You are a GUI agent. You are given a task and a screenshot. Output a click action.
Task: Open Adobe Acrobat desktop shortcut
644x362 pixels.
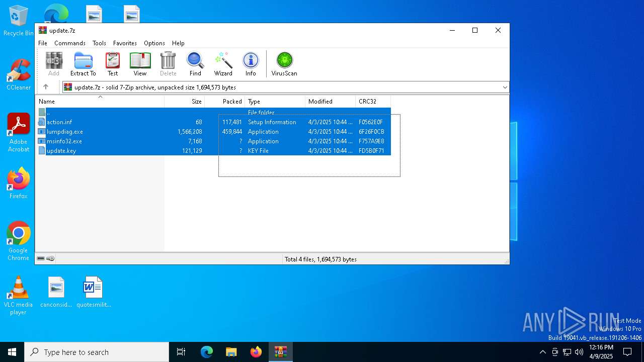pos(19,133)
